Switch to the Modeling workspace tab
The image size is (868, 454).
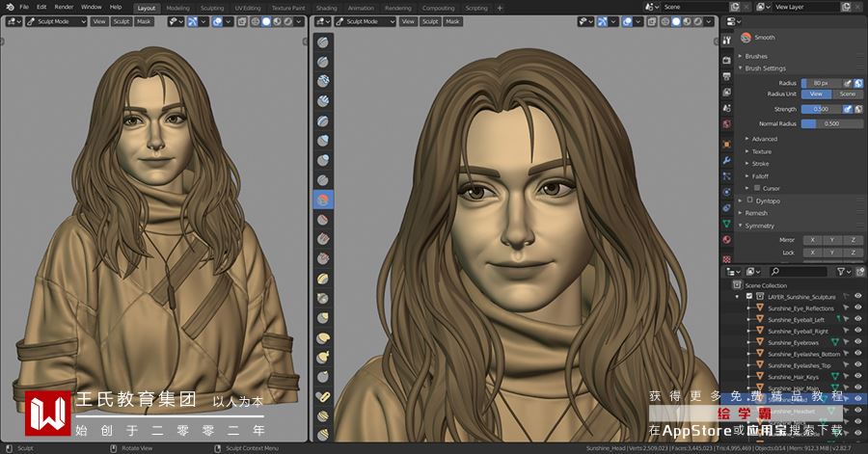click(x=177, y=9)
